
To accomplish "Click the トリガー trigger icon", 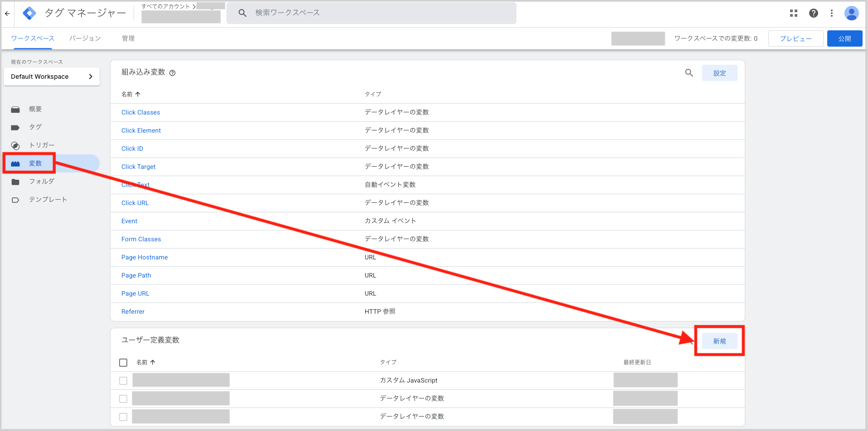I will pyautogui.click(x=15, y=146).
